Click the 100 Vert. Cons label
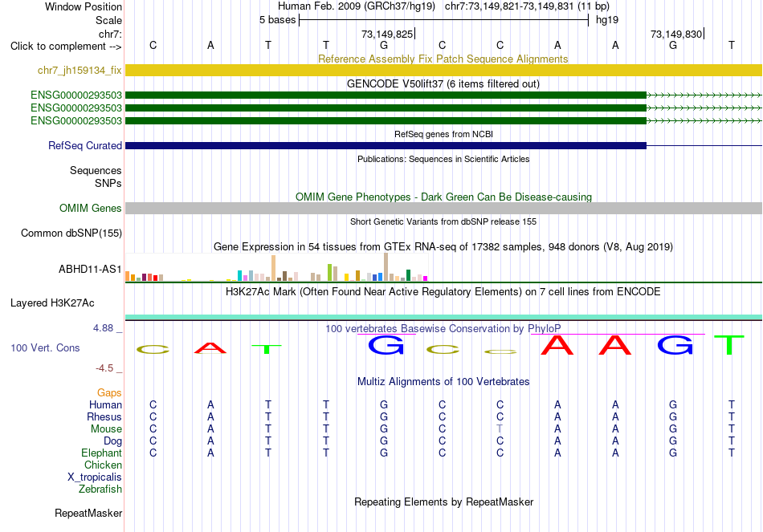Viewport: 763px width, 532px height. [x=45, y=347]
